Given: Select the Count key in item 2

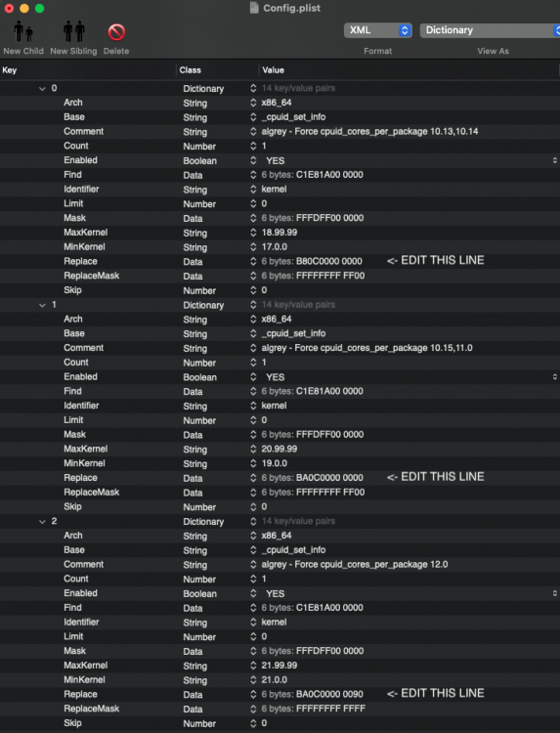Looking at the screenshot, I should tap(75, 579).
